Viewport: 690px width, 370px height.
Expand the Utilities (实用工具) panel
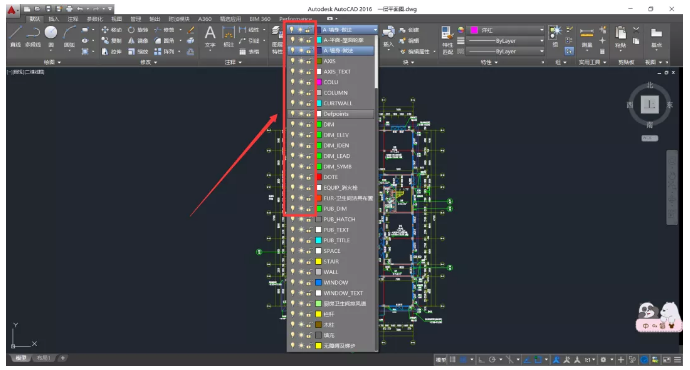pos(592,62)
